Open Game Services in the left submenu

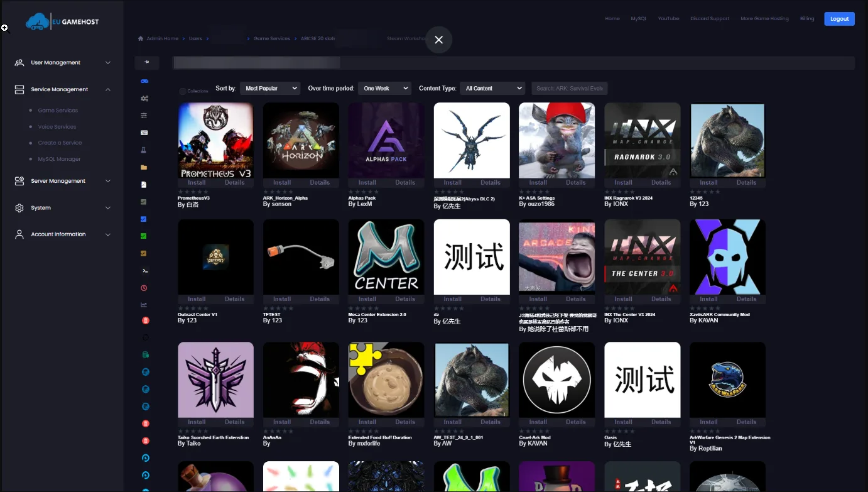coord(58,111)
